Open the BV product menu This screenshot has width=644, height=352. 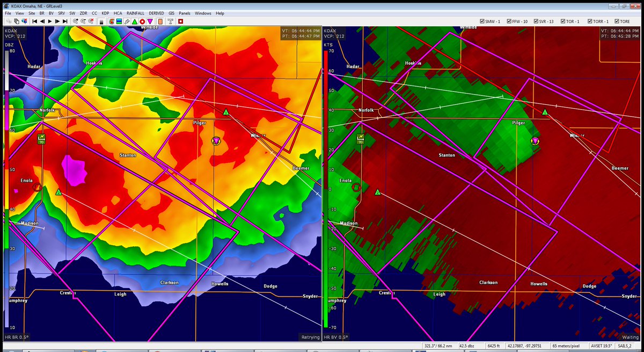(x=52, y=12)
